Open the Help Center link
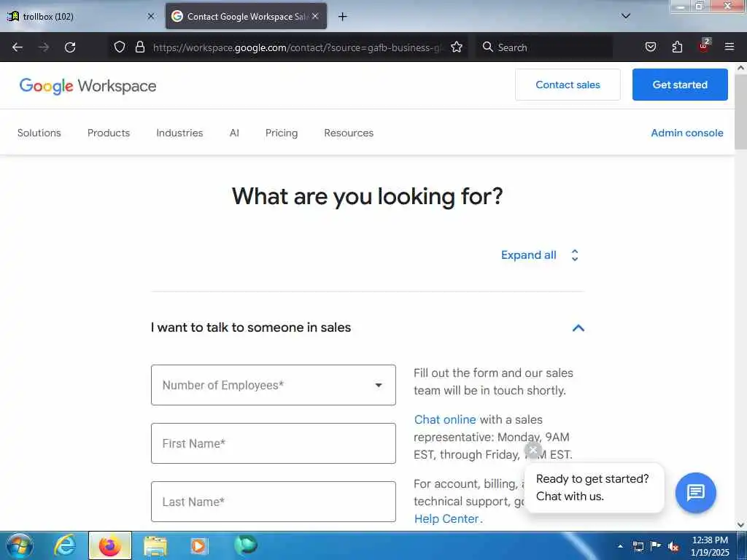747x560 pixels. [448, 518]
